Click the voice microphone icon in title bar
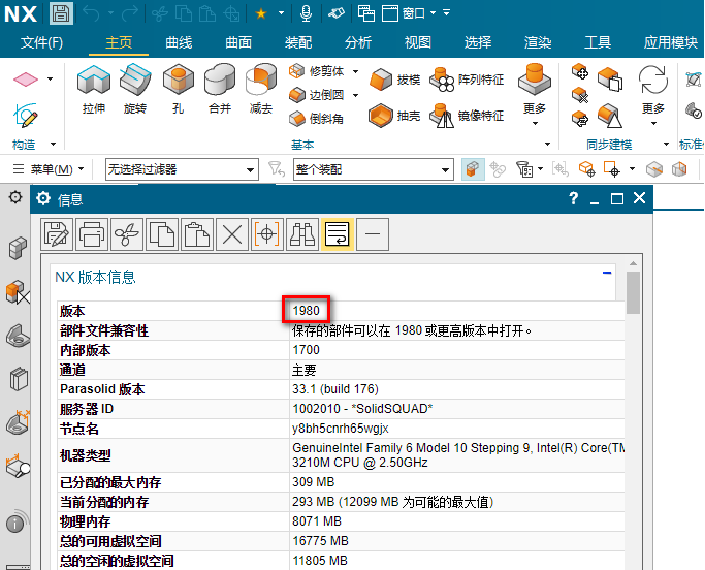The image size is (705, 570). click(306, 13)
